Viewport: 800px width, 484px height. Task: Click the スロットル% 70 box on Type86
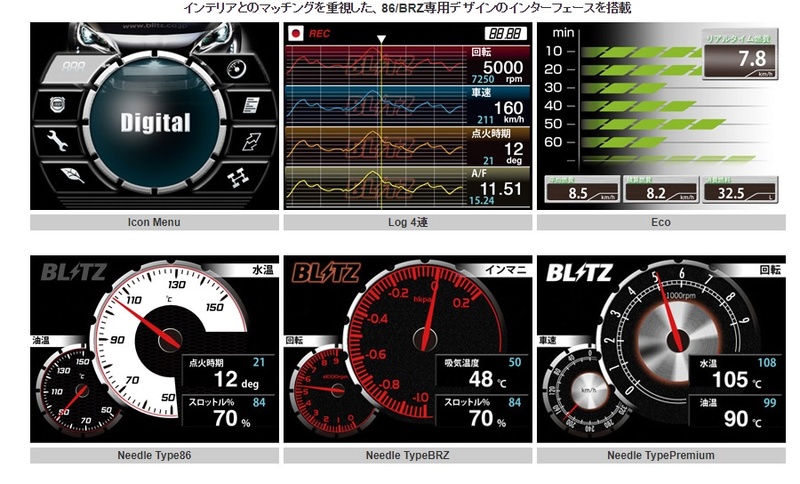[229, 411]
